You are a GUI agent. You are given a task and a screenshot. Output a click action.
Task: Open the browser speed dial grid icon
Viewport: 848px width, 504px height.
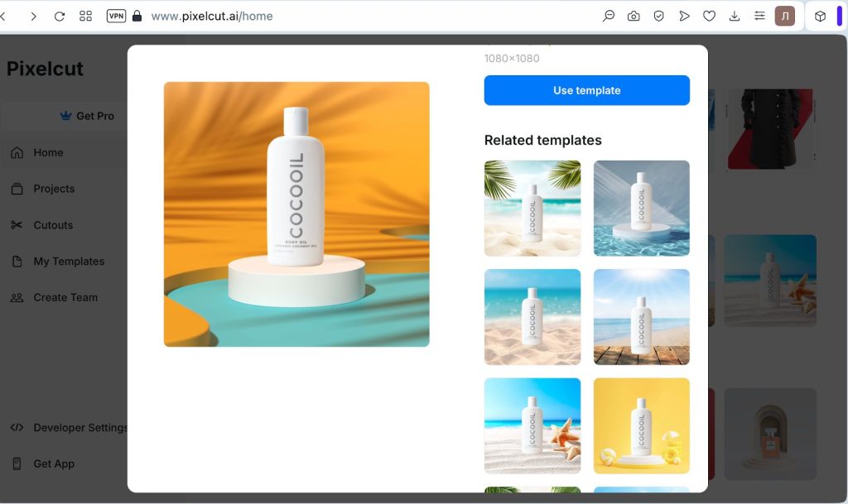(85, 17)
